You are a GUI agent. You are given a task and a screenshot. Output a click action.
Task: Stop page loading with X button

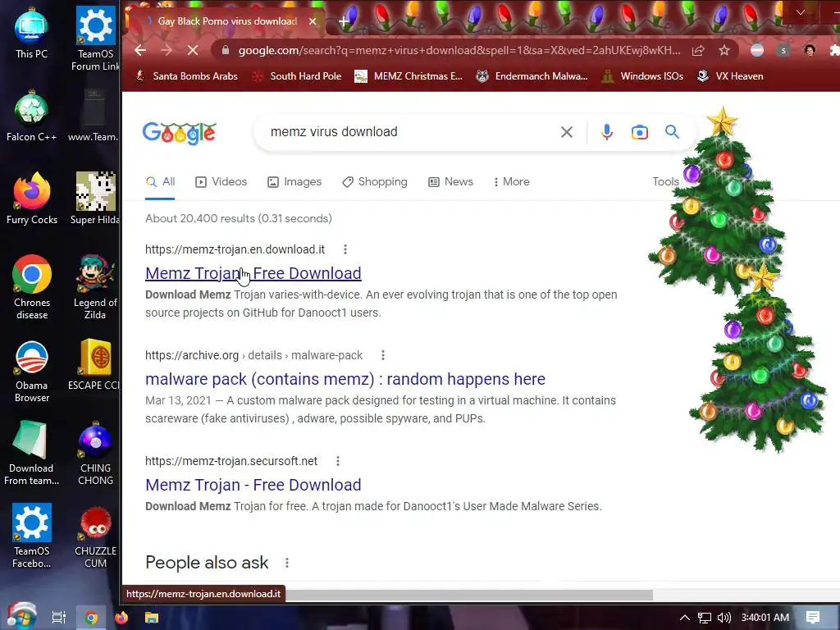click(193, 50)
